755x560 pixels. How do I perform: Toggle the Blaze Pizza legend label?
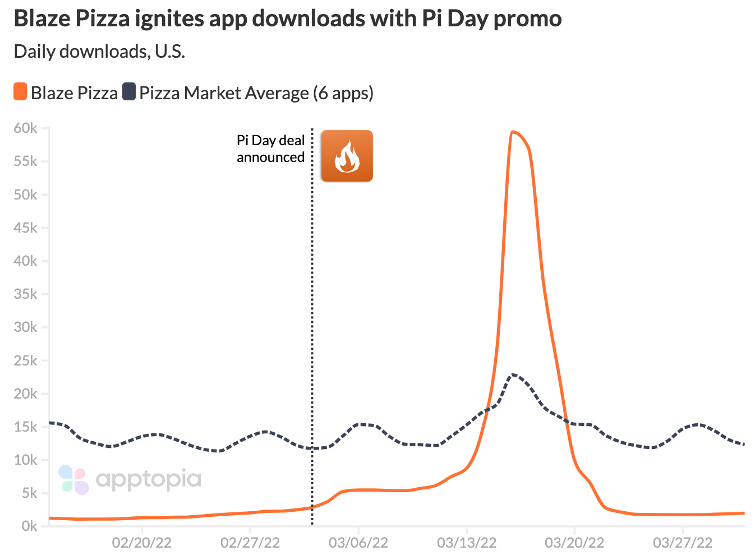[74, 93]
